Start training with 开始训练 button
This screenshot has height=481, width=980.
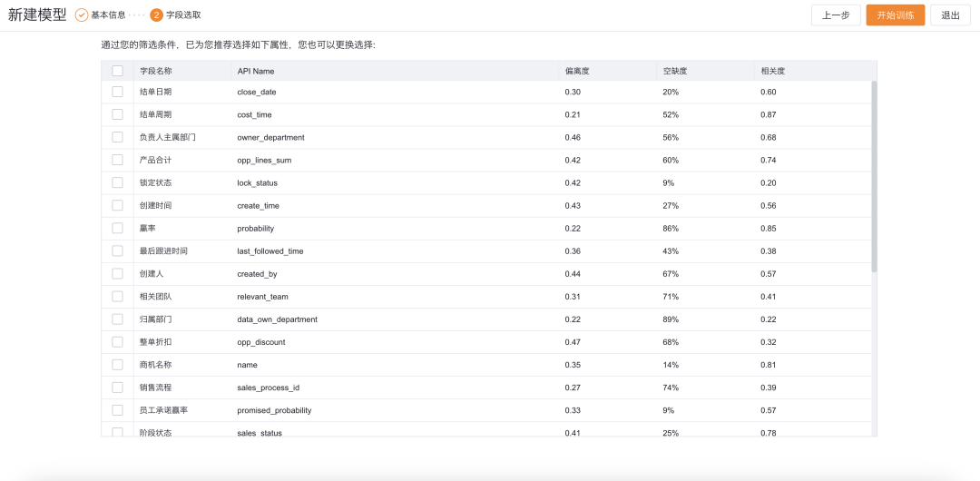[895, 15]
